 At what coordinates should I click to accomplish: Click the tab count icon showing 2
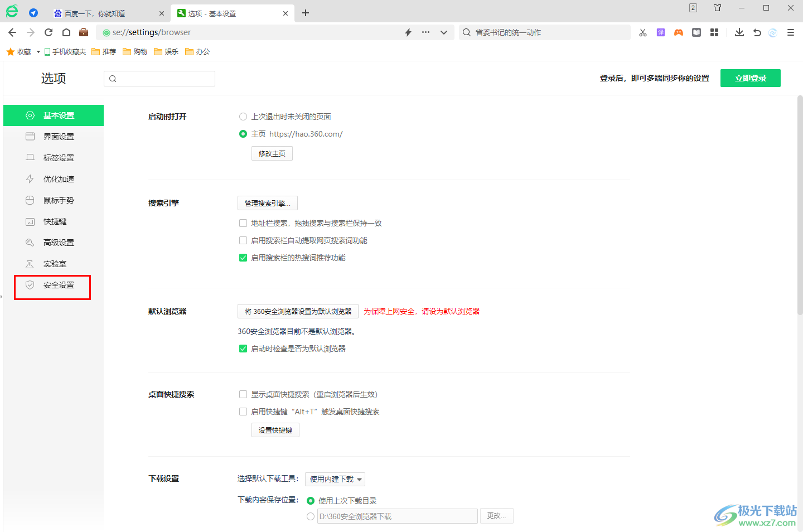(x=693, y=8)
